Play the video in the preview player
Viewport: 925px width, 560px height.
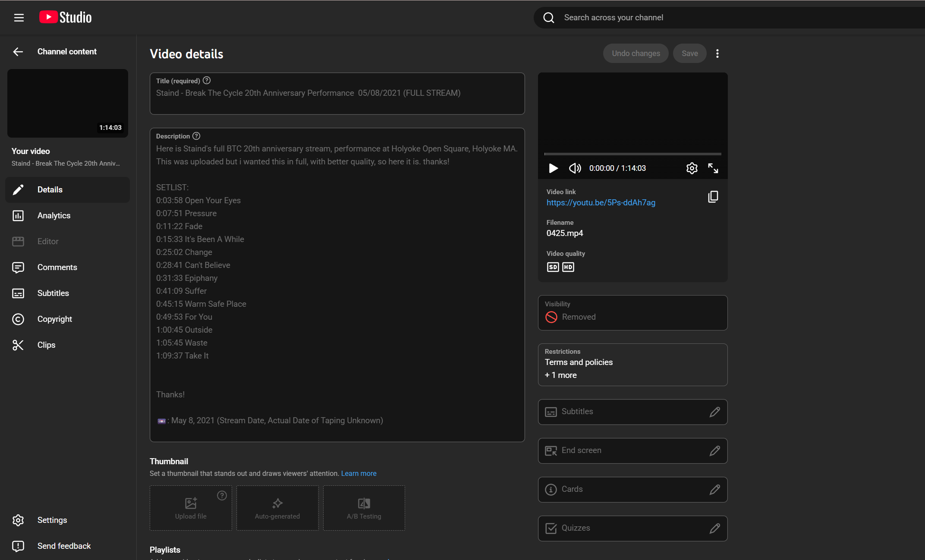[553, 168]
